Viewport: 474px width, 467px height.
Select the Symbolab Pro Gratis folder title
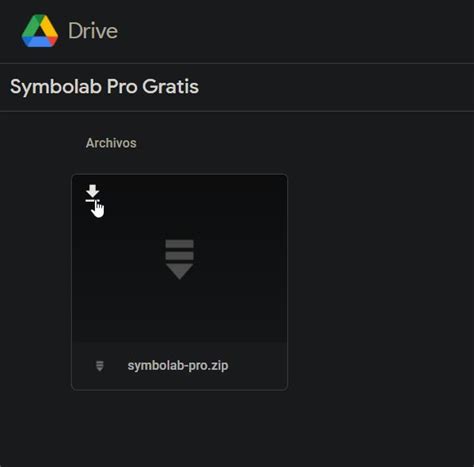pyautogui.click(x=104, y=87)
